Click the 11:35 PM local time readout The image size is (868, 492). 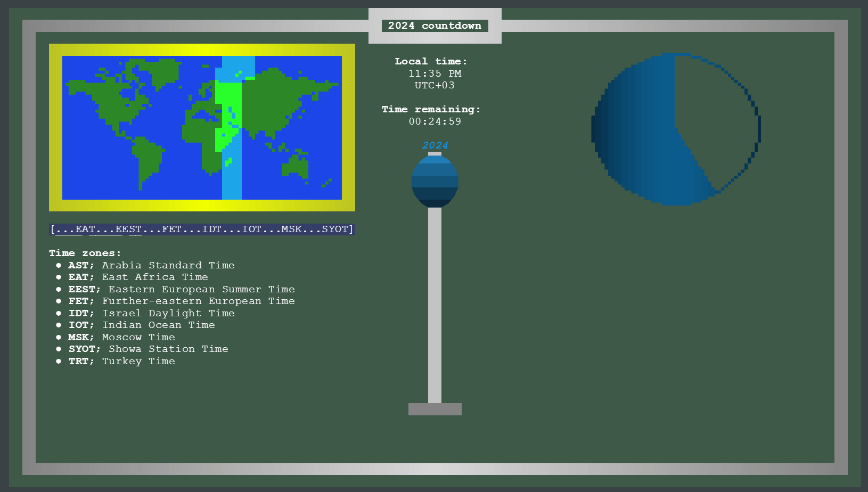[x=435, y=73]
